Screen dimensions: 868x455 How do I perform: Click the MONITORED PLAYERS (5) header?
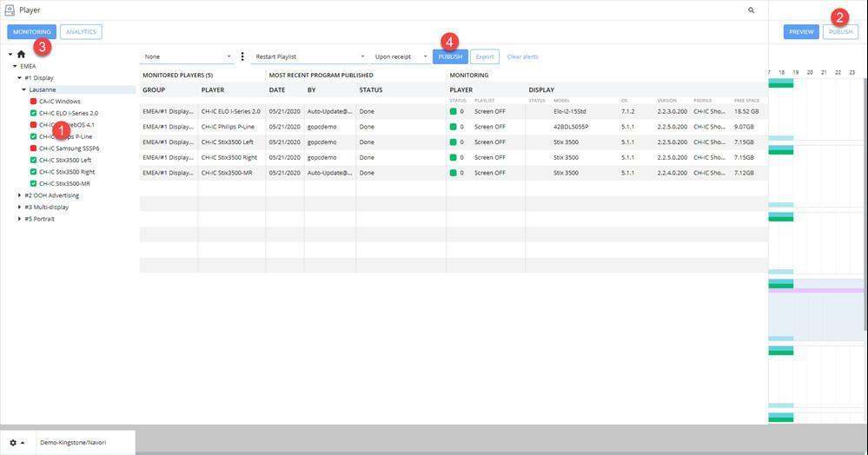coord(178,75)
